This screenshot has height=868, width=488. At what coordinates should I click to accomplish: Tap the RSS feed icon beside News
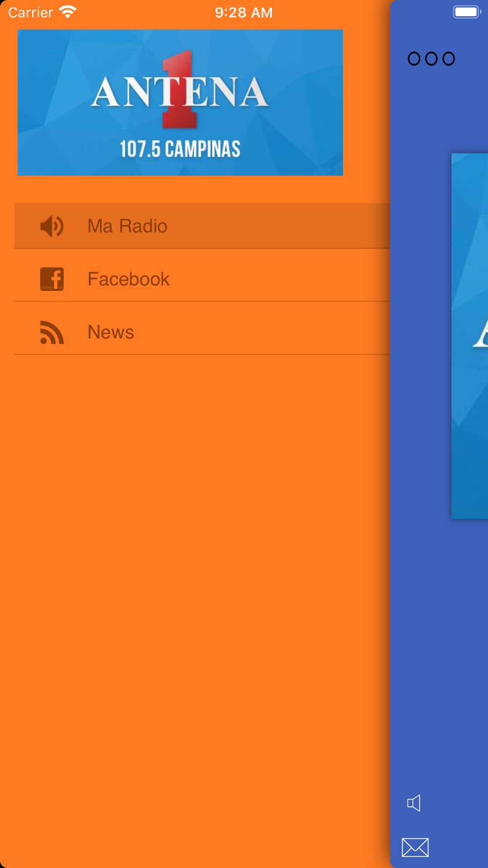point(52,332)
